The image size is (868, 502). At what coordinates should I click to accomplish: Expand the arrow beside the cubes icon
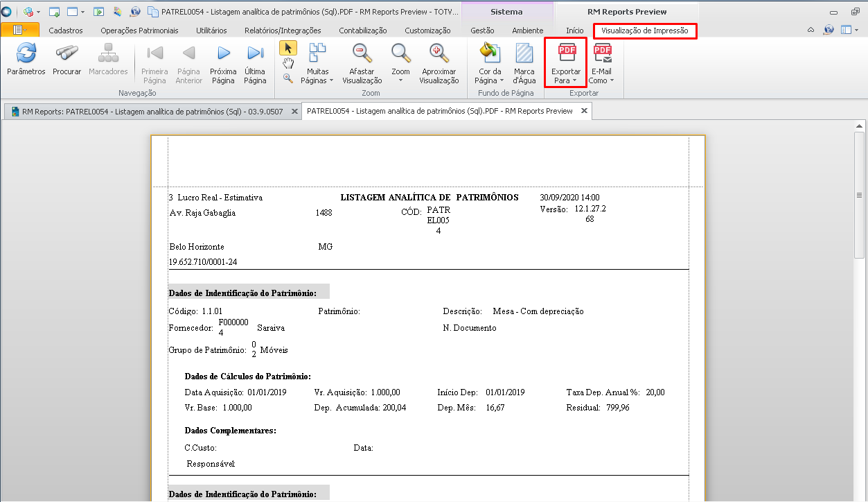pyautogui.click(x=38, y=12)
